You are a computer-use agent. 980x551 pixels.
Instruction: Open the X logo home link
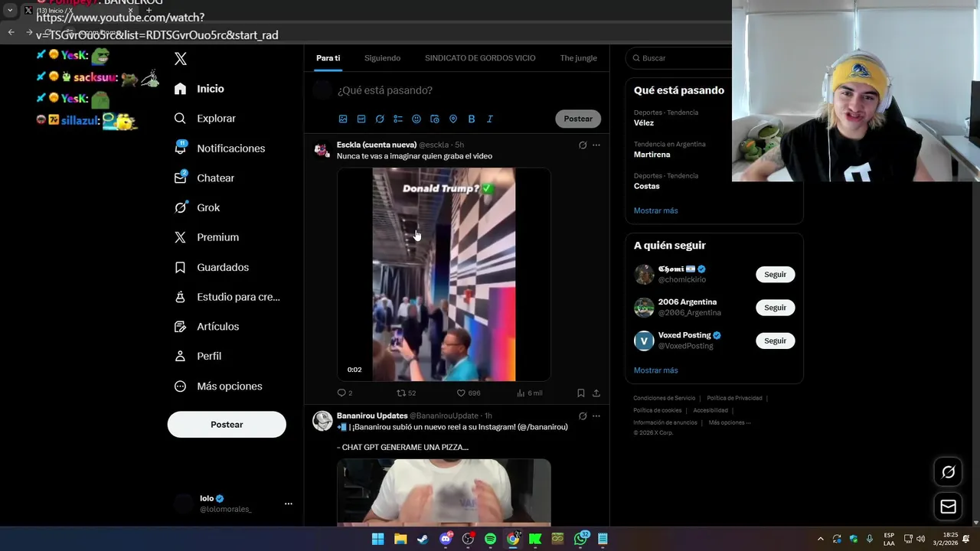click(181, 59)
